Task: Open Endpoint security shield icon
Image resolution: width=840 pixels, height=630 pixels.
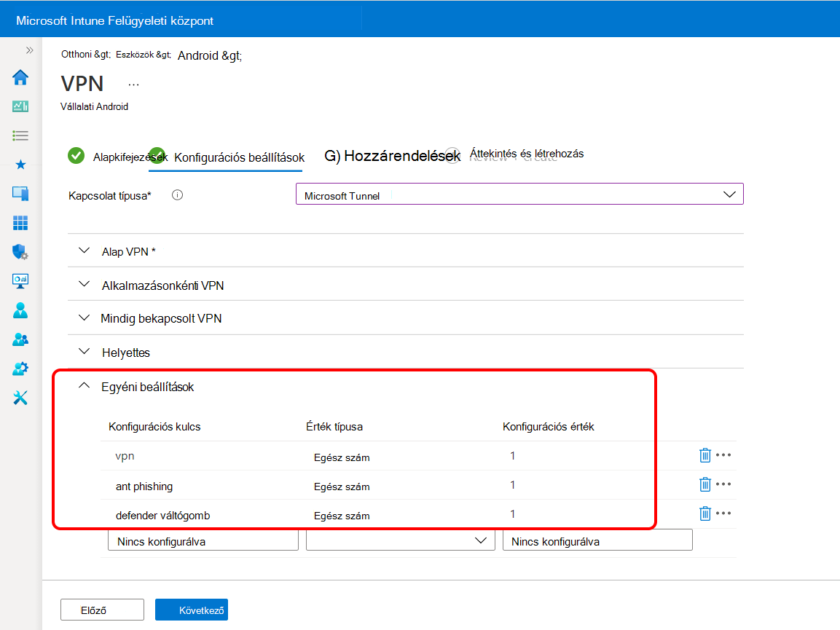Action: [20, 252]
